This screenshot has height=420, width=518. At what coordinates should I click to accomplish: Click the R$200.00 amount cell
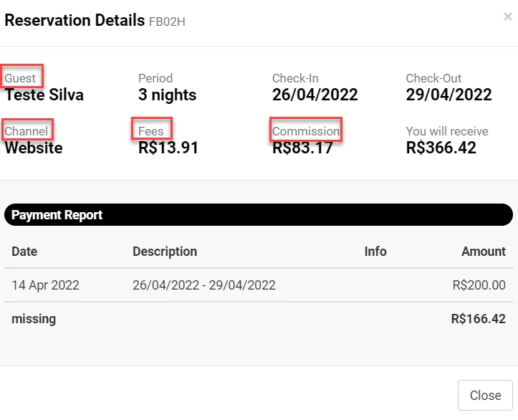click(479, 285)
